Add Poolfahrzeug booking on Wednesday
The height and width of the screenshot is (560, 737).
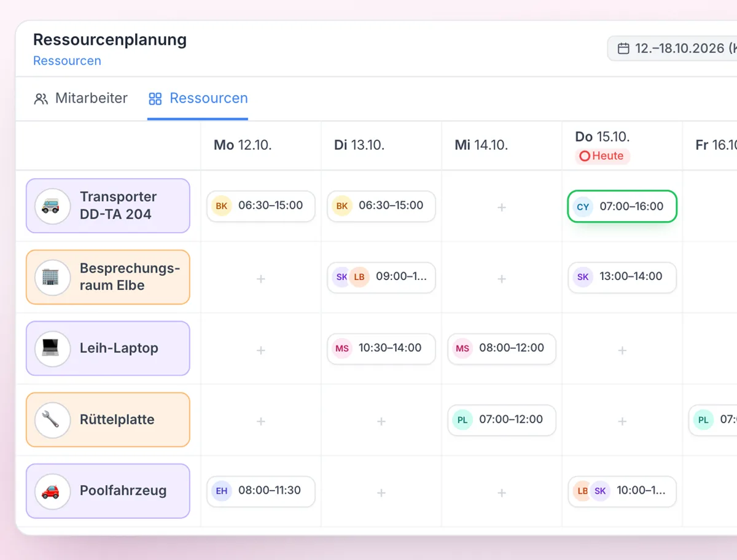point(502,492)
